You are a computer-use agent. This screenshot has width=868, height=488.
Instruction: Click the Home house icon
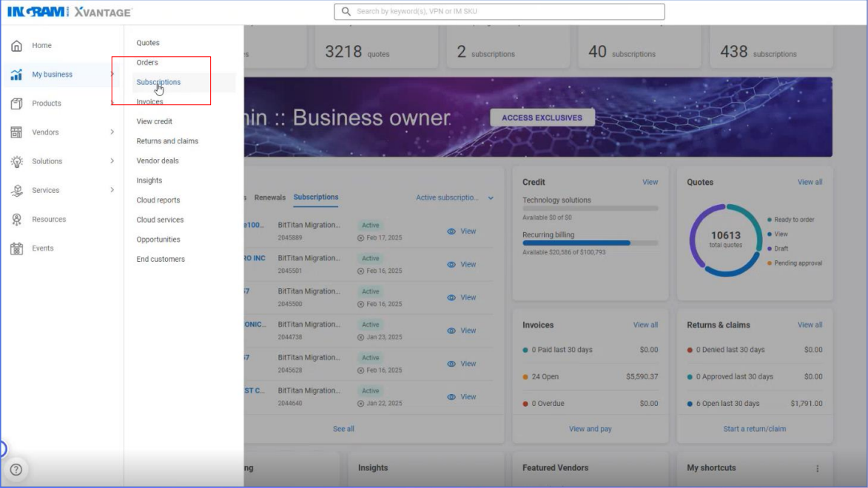coord(16,45)
